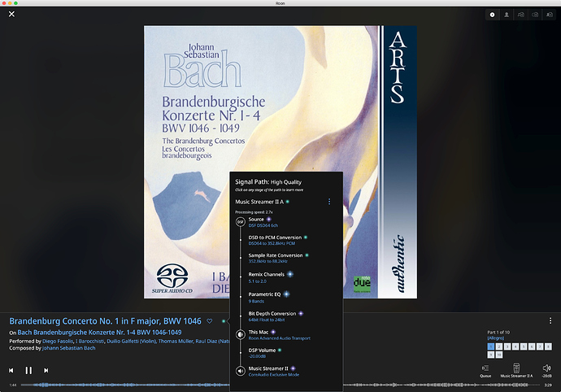The height and width of the screenshot is (392, 561).
Task: Open the volume control showing -20dB
Action: (546, 371)
